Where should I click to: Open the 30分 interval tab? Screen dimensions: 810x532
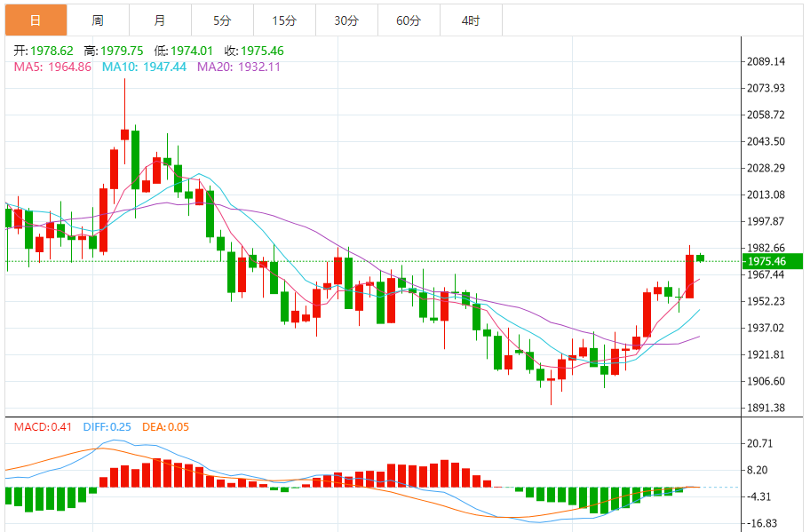[x=346, y=20]
